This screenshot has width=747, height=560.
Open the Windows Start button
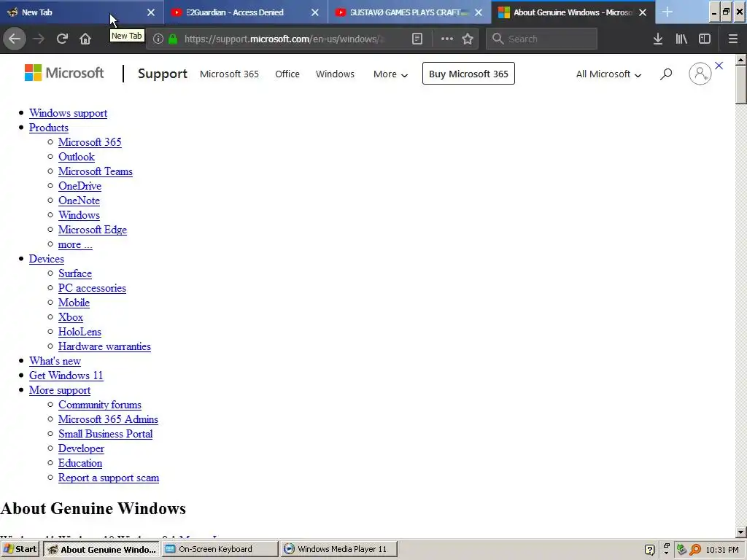[x=20, y=549]
